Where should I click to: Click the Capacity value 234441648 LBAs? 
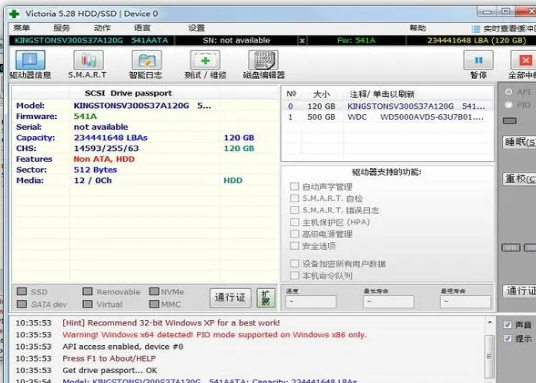point(110,138)
